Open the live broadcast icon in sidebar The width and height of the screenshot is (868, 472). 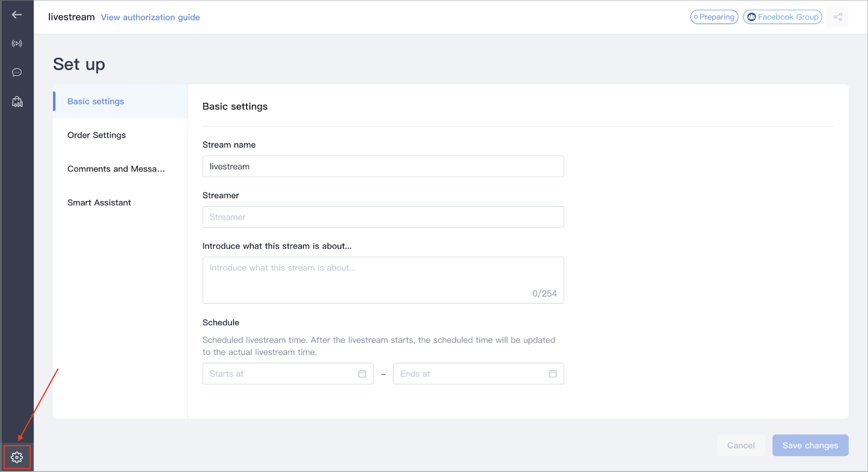coord(17,43)
